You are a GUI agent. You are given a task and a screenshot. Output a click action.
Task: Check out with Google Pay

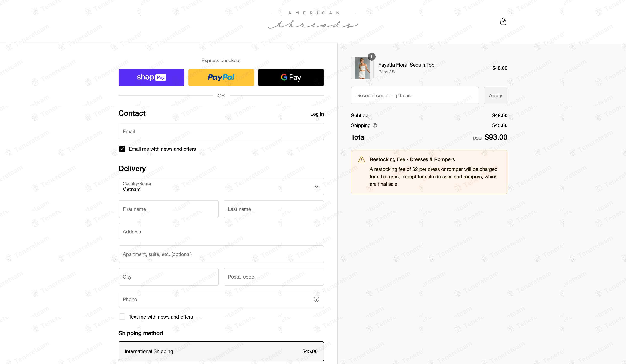291,78
